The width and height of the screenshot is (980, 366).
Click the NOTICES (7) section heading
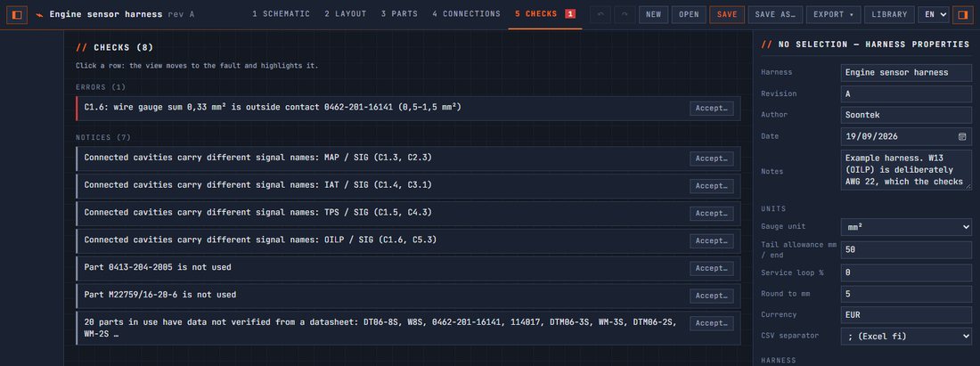[x=103, y=137]
